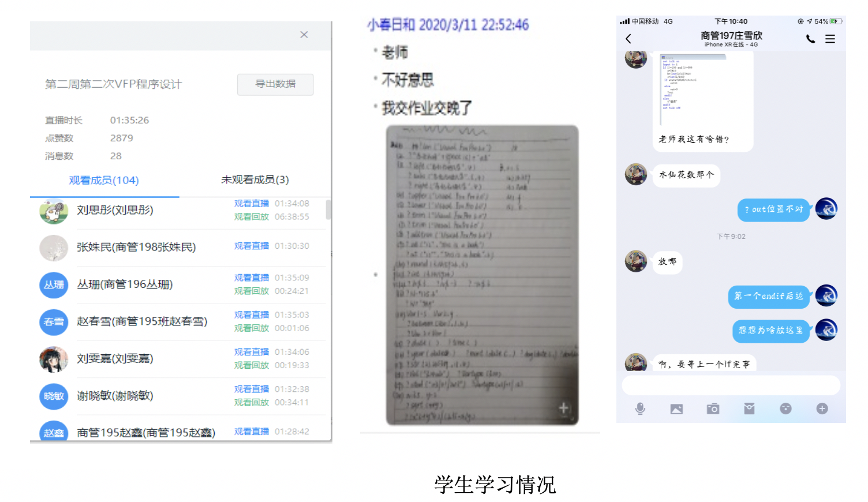Expand more options with plus icon

coord(822,409)
